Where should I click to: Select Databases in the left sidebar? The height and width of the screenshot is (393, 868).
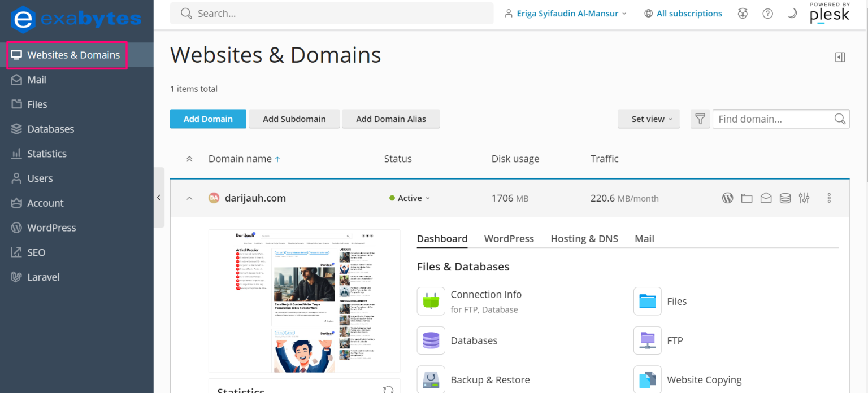click(x=50, y=129)
